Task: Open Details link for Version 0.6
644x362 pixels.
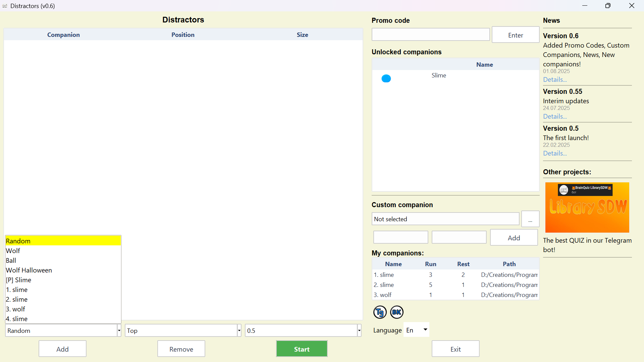Action: point(555,79)
